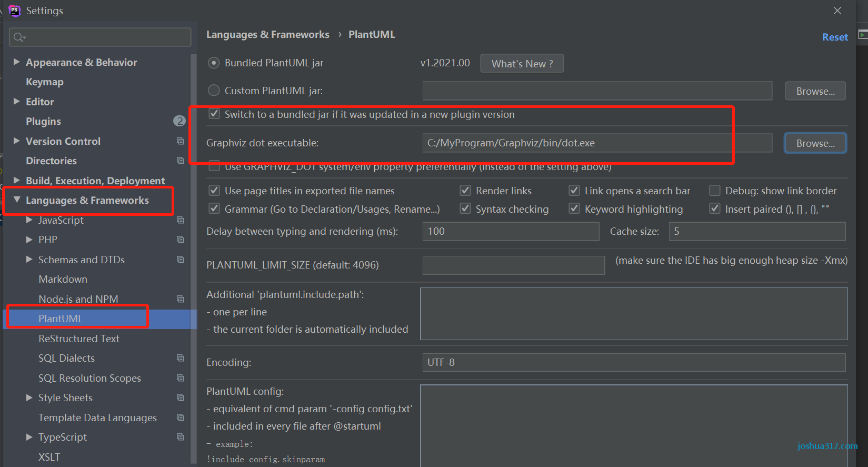This screenshot has width=868, height=467.
Task: Click project-level icon beside Template Data Languages
Action: pos(181,418)
